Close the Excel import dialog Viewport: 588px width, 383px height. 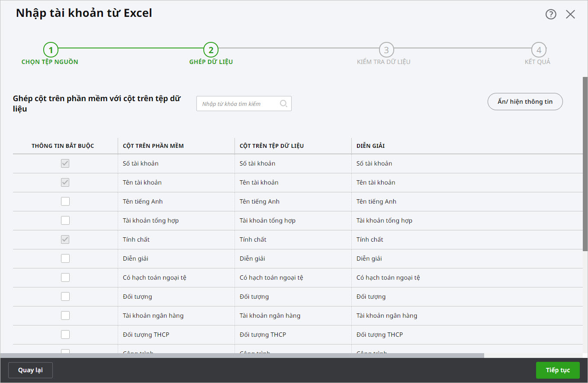(x=570, y=14)
